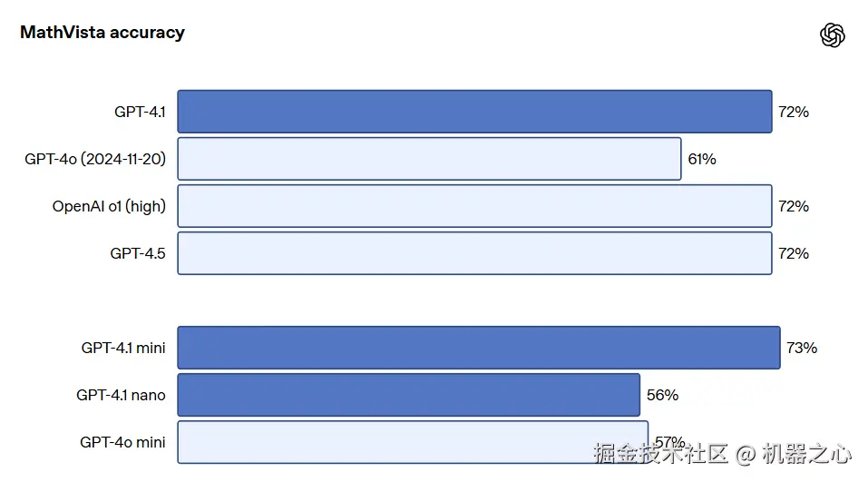Click the GPT-4.5 label
Viewport: 868px width, 482px height.
(x=138, y=254)
